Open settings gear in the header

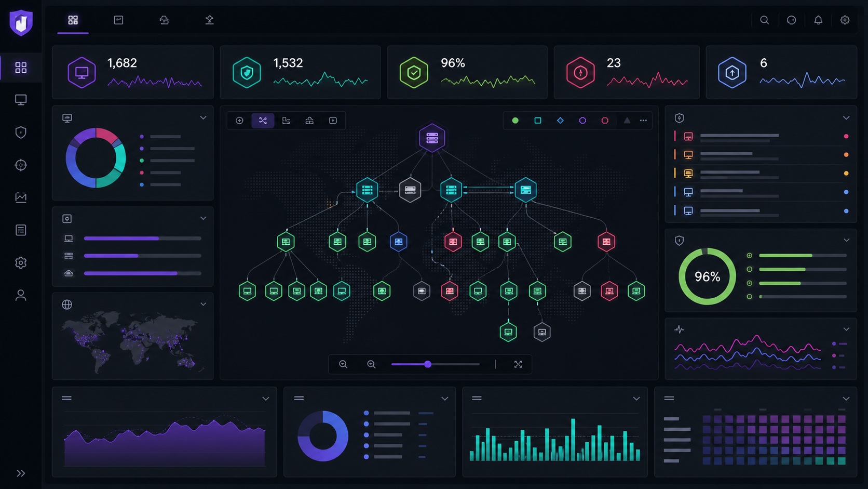(845, 20)
